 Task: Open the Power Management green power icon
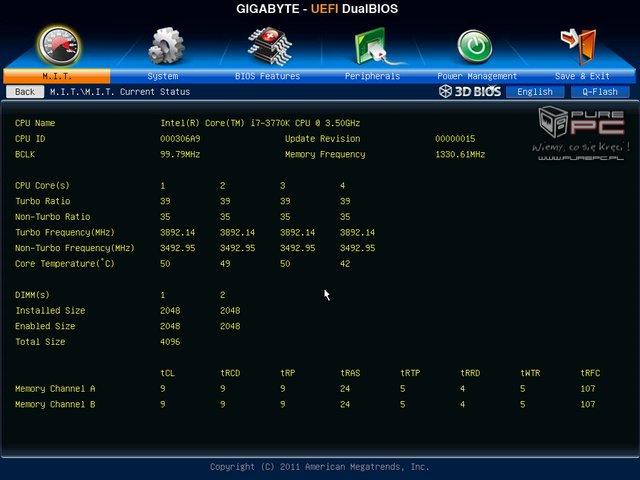[x=475, y=47]
